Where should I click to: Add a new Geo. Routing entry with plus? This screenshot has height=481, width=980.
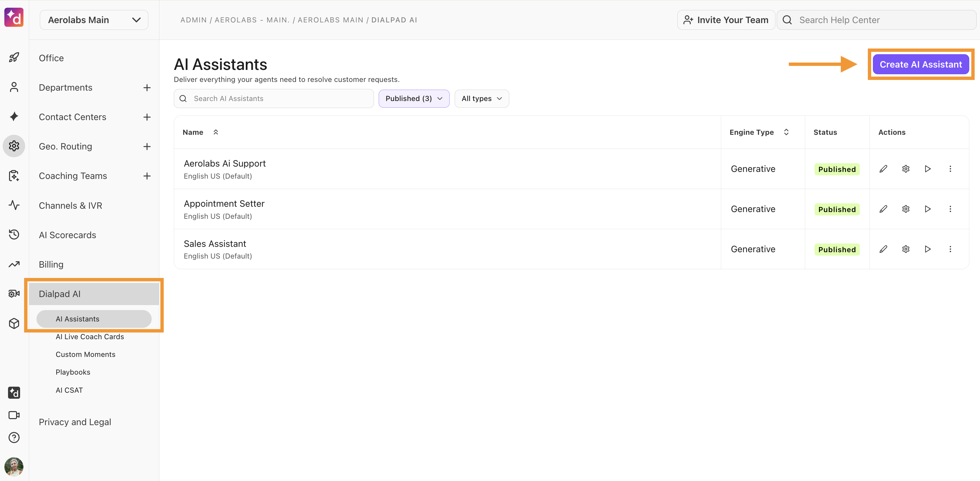[147, 147]
